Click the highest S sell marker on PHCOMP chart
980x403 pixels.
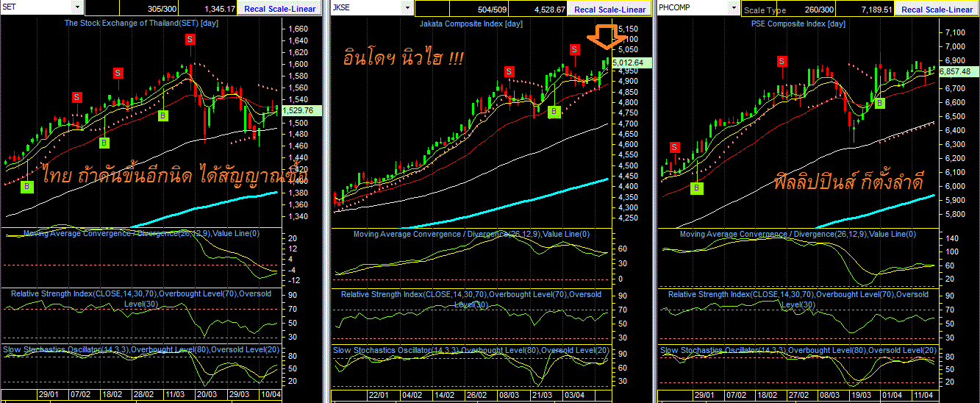(782, 61)
